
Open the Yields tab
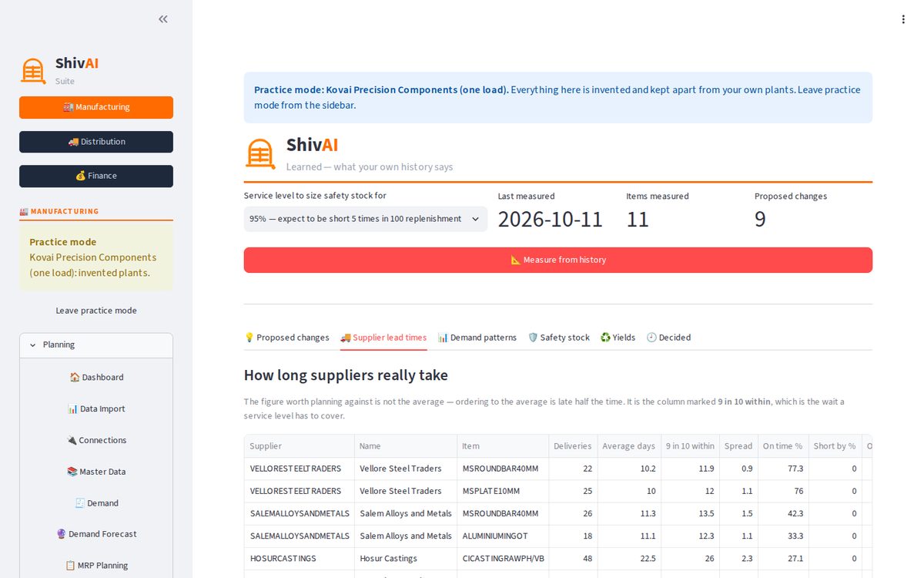(x=618, y=338)
